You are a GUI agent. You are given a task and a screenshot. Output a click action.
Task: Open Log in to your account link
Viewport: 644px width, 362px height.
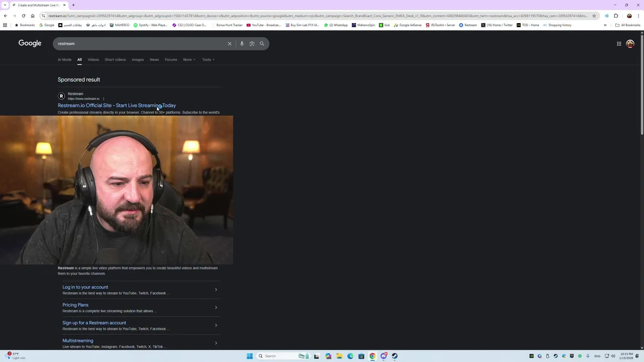pyautogui.click(x=85, y=287)
